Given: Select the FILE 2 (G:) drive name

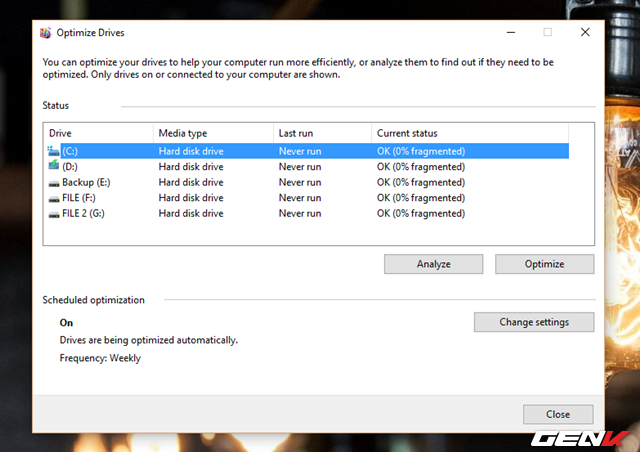Looking at the screenshot, I should tap(83, 213).
